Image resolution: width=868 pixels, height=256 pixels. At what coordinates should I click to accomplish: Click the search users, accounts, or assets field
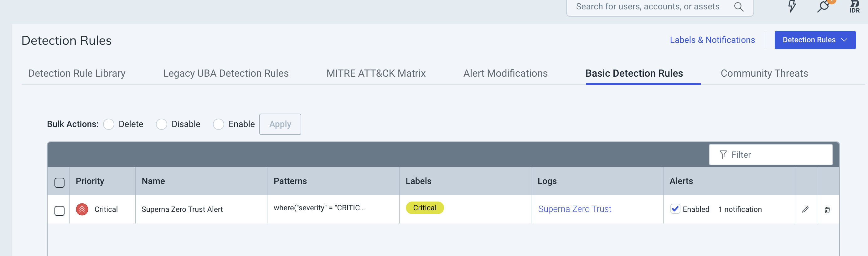coord(640,6)
